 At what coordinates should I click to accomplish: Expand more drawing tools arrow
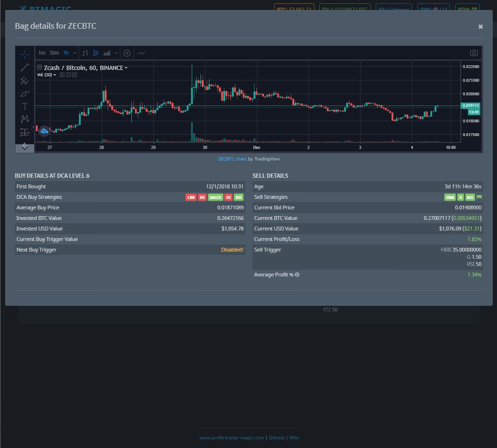(x=24, y=147)
